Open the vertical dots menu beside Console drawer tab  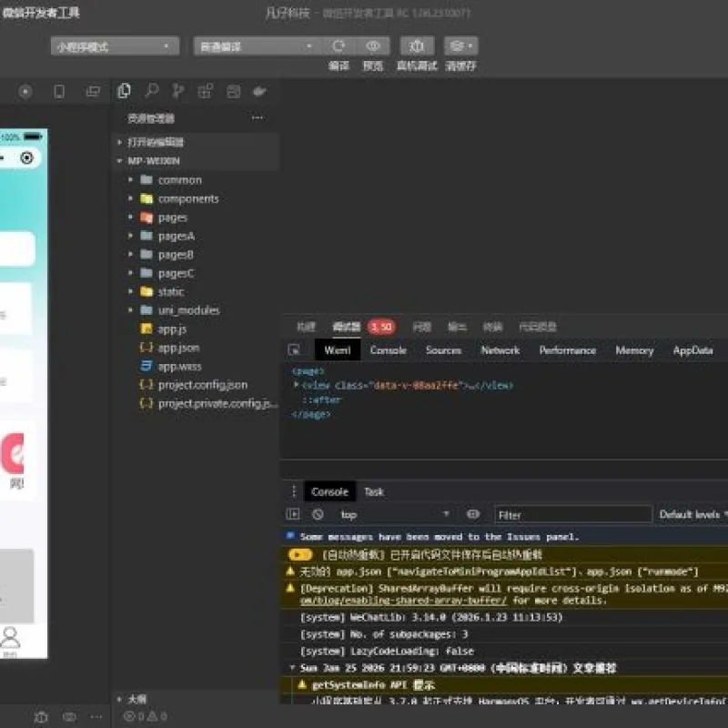293,491
